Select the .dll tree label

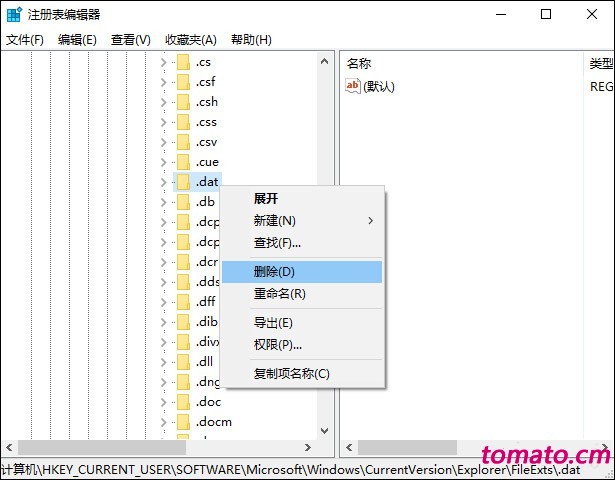204,362
